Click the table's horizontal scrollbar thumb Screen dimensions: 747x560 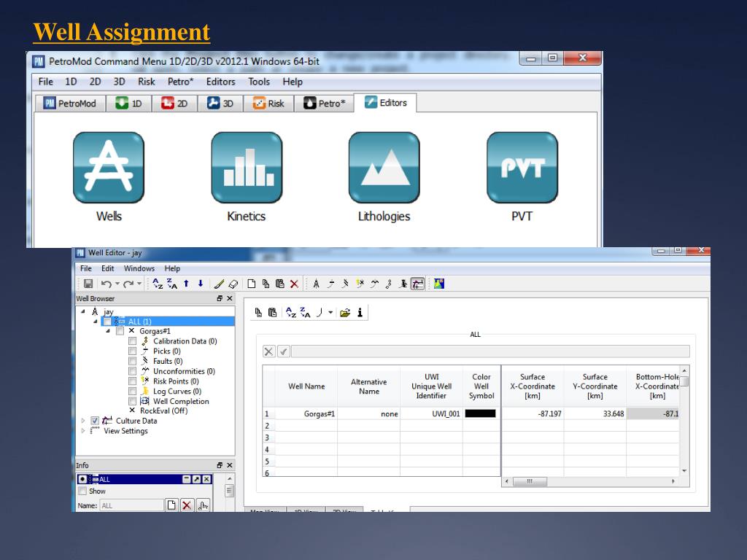click(x=530, y=481)
